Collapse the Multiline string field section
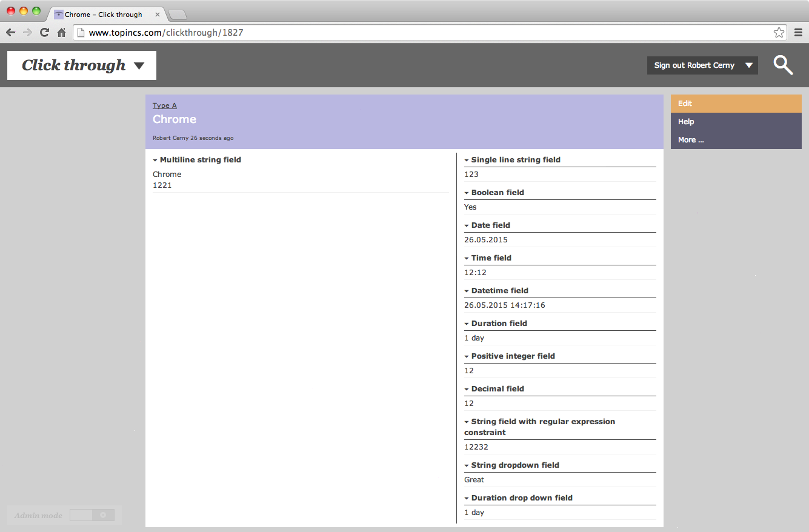Screen dimensions: 809x532 click(x=155, y=161)
